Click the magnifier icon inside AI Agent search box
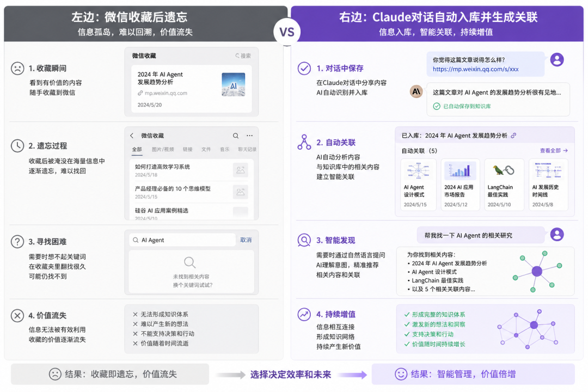The height and width of the screenshot is (392, 588). pyautogui.click(x=136, y=240)
